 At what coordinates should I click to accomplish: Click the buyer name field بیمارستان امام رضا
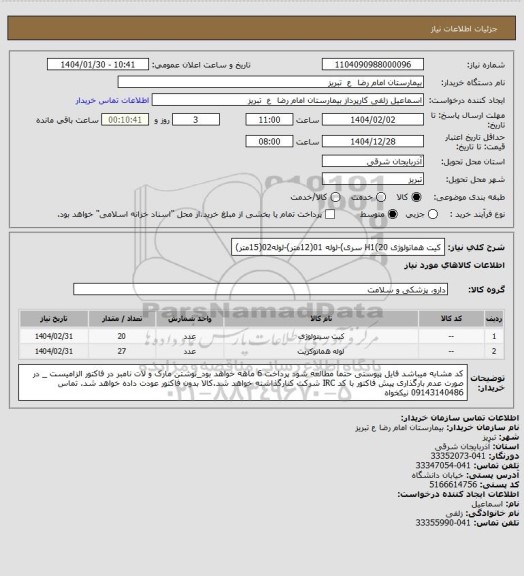(x=270, y=82)
